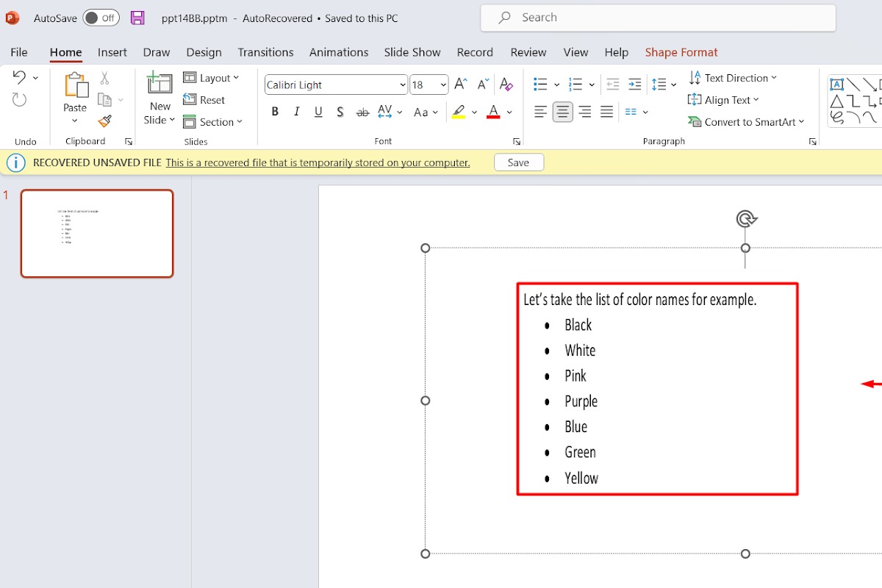
Task: Open the Transitions tab
Action: [265, 52]
